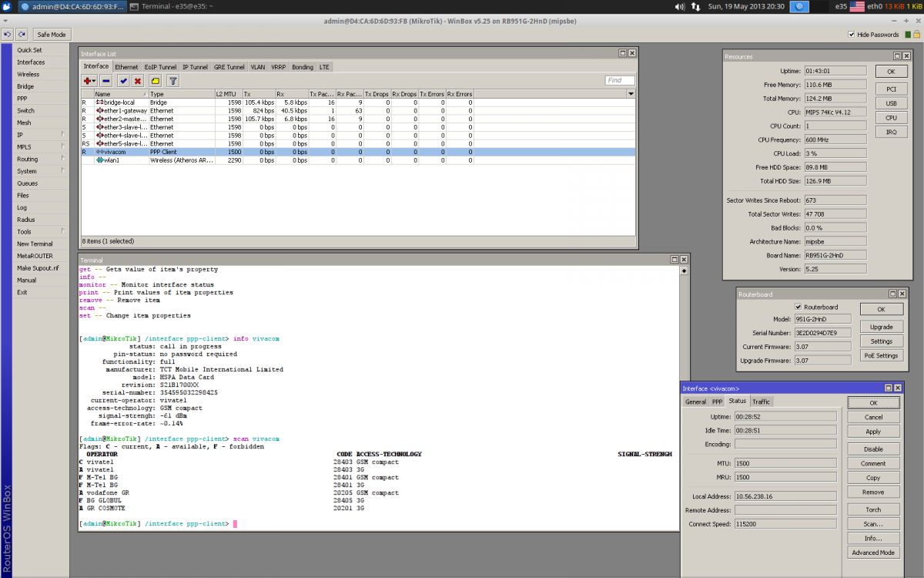This screenshot has width=924, height=578.
Task: Switch to the Traffic tab in vivacom window
Action: pyautogui.click(x=761, y=402)
